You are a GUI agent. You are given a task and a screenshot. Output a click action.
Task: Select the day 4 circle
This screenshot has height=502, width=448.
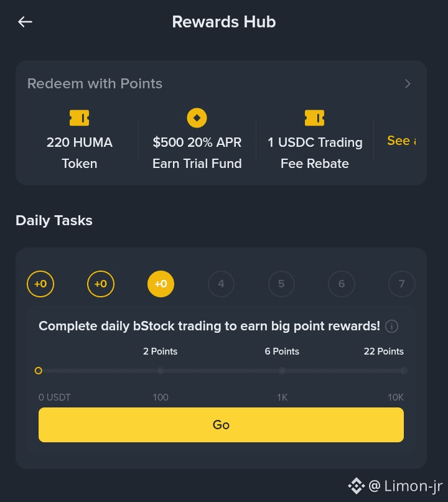(x=221, y=284)
